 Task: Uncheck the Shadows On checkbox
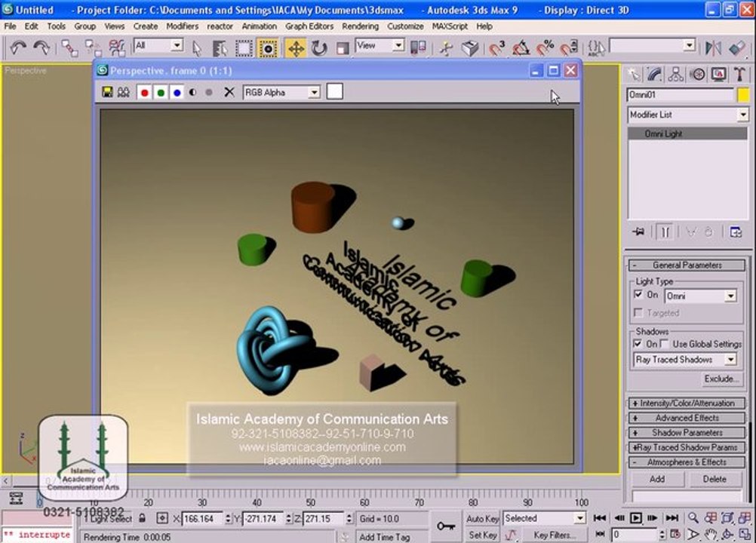pos(638,344)
